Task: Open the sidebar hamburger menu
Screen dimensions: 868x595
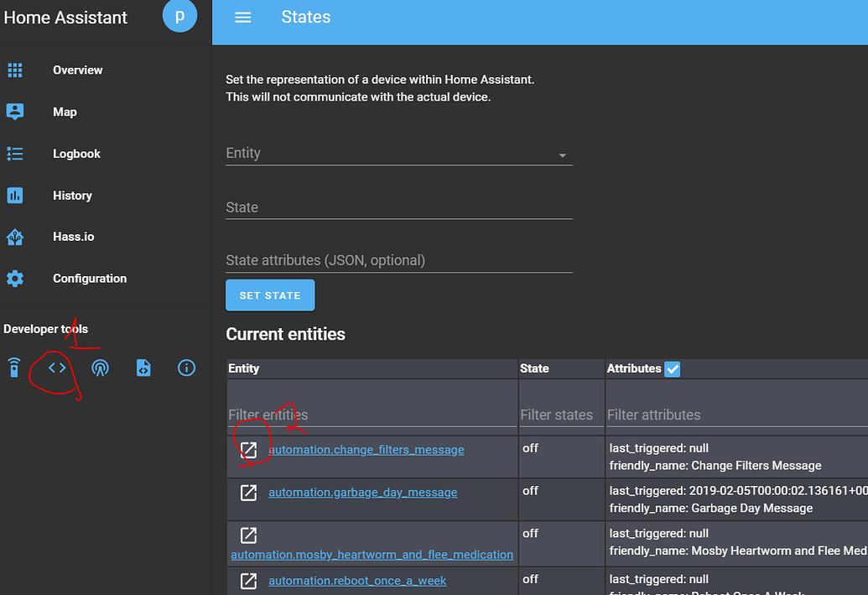Action: point(242,17)
